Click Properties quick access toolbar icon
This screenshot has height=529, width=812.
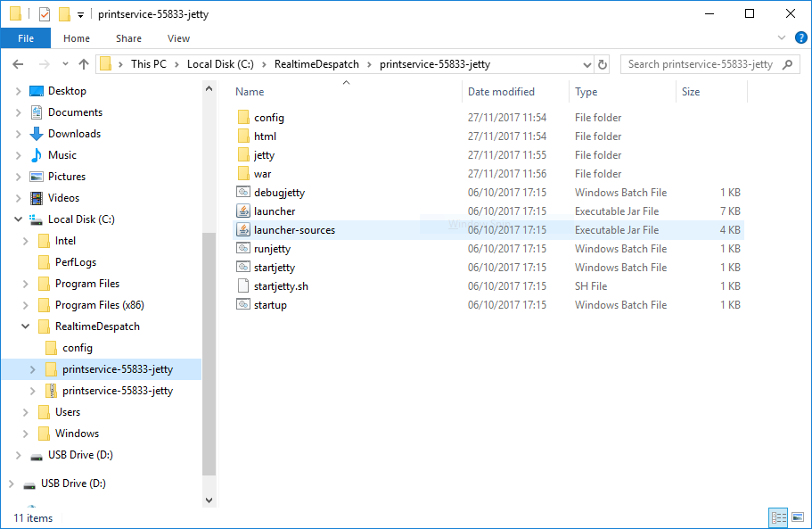point(45,14)
